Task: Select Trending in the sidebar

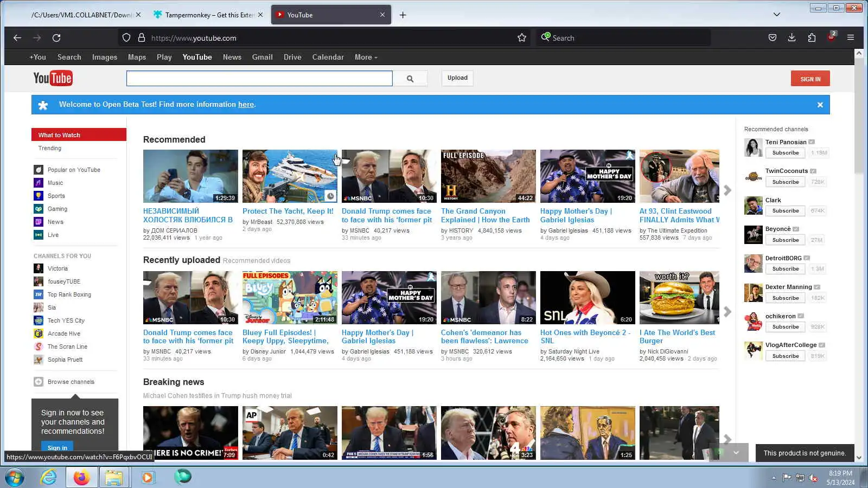Action: 50,148
